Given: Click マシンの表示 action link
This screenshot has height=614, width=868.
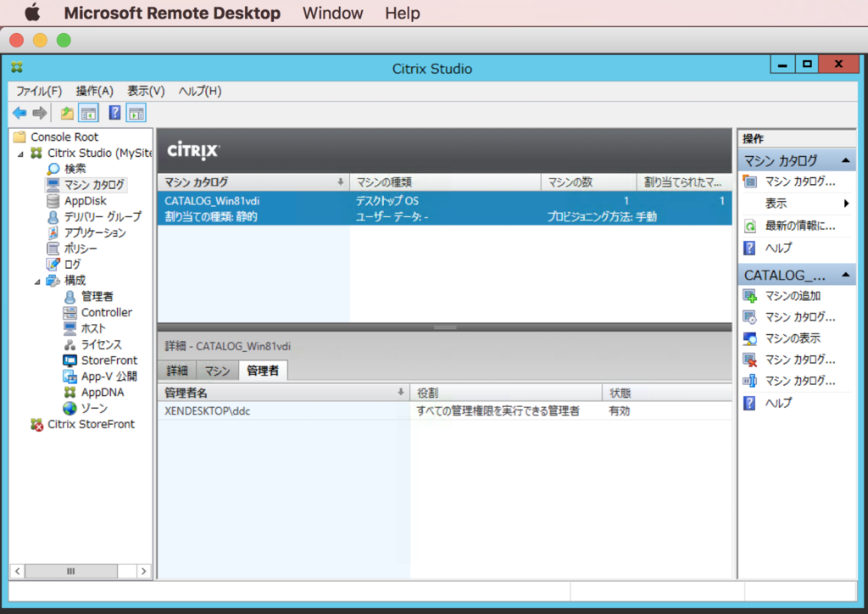Looking at the screenshot, I should [x=793, y=338].
